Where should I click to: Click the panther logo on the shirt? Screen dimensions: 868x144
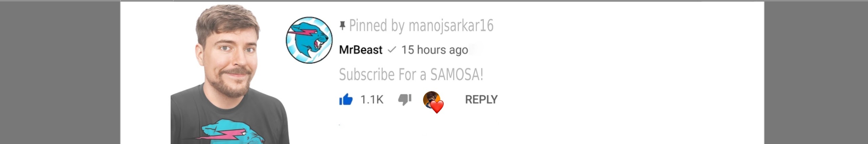(234, 131)
